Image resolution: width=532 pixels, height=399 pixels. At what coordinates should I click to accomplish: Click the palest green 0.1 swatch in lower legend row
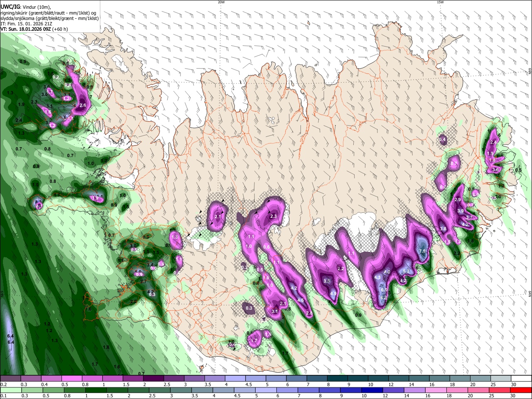[10, 390]
